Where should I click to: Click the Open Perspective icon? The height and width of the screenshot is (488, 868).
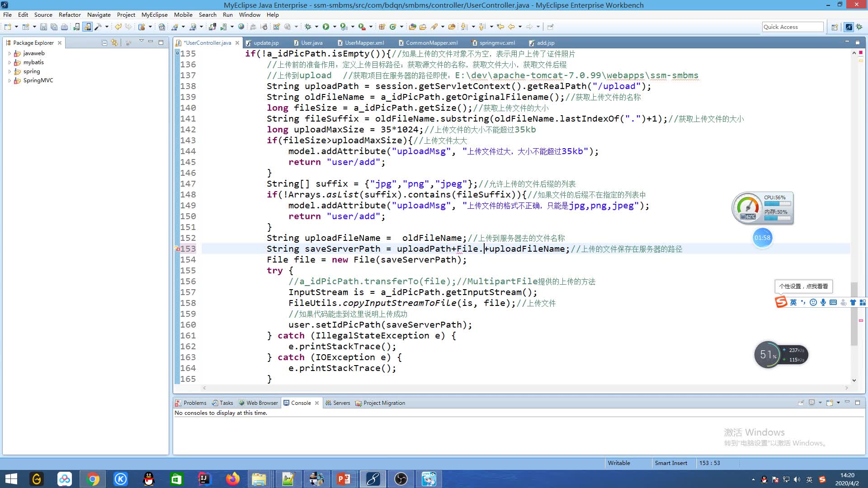pos(835,27)
